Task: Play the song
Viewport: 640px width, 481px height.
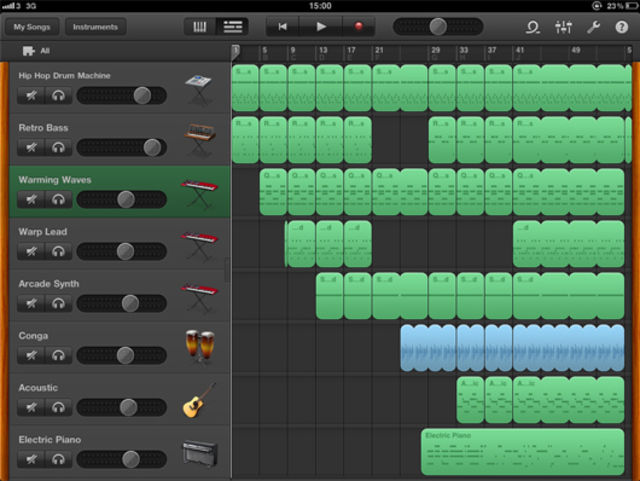Action: point(321,27)
